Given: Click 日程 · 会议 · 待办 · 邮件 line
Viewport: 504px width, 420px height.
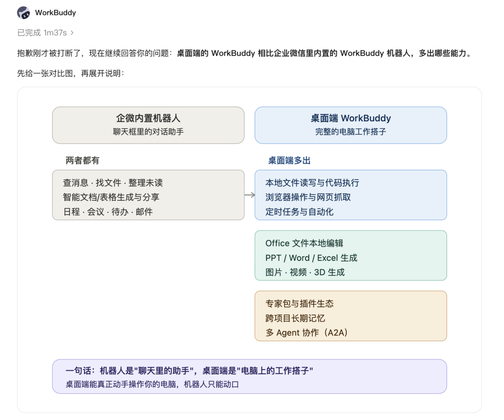Looking at the screenshot, I should 108,212.
